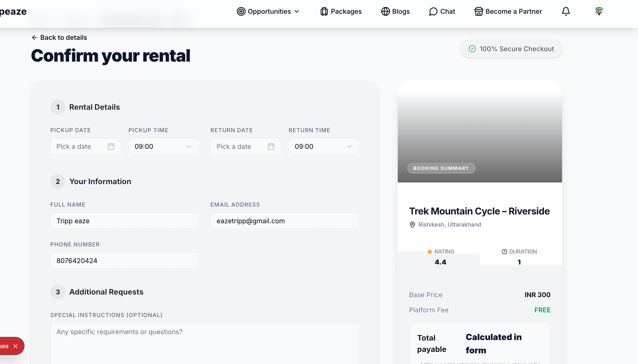Click the Full Name input field
638x364 pixels.
point(125,221)
